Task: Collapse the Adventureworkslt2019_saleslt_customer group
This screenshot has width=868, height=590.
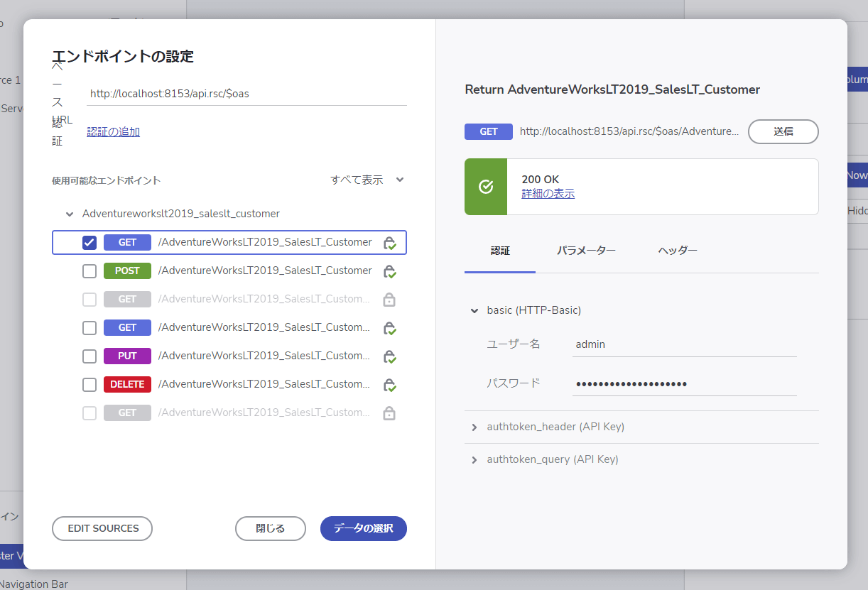Action: [69, 214]
